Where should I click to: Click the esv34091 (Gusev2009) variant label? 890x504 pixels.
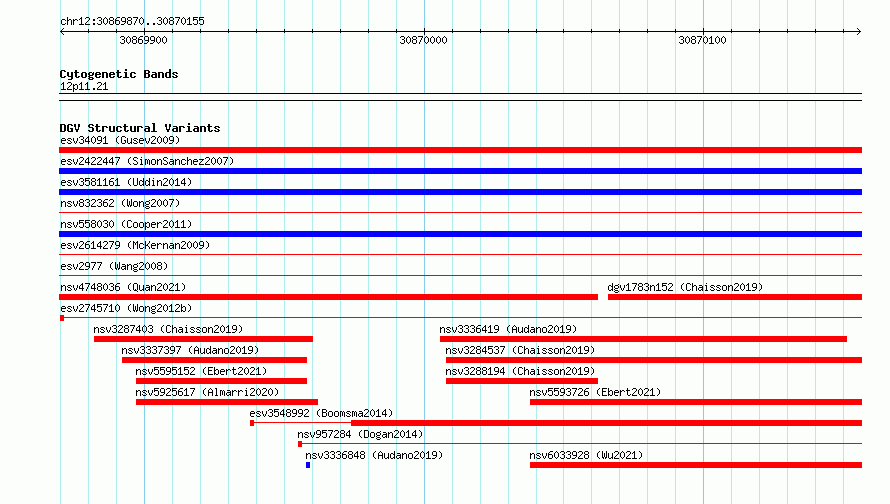point(120,140)
